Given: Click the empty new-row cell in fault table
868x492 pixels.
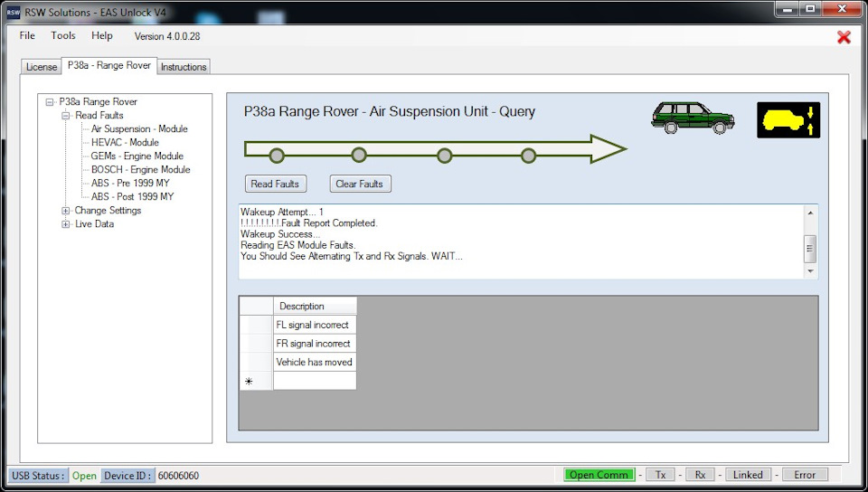Looking at the screenshot, I should 315,381.
